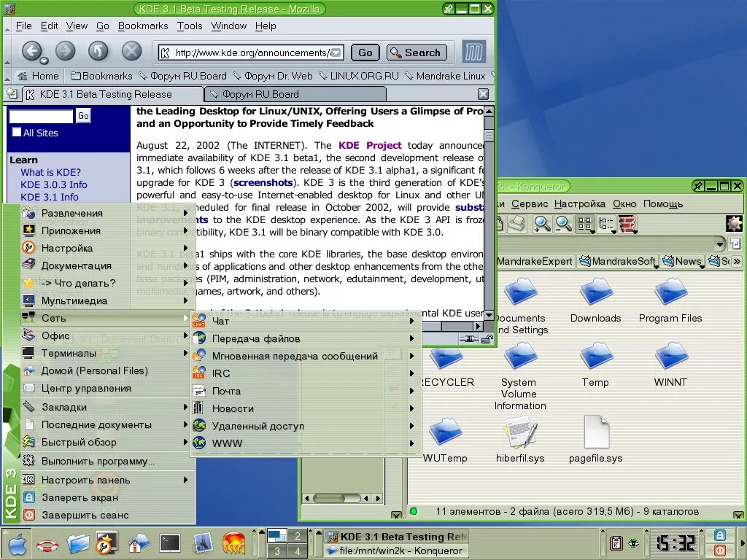Image resolution: width=747 pixels, height=560 pixels.
Task: Open the Program Files folder icon
Action: pyautogui.click(x=670, y=292)
